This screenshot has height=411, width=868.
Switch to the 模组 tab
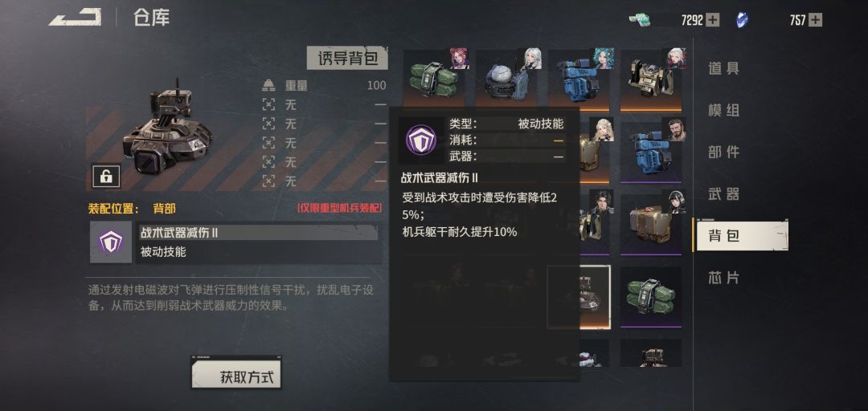click(x=724, y=110)
